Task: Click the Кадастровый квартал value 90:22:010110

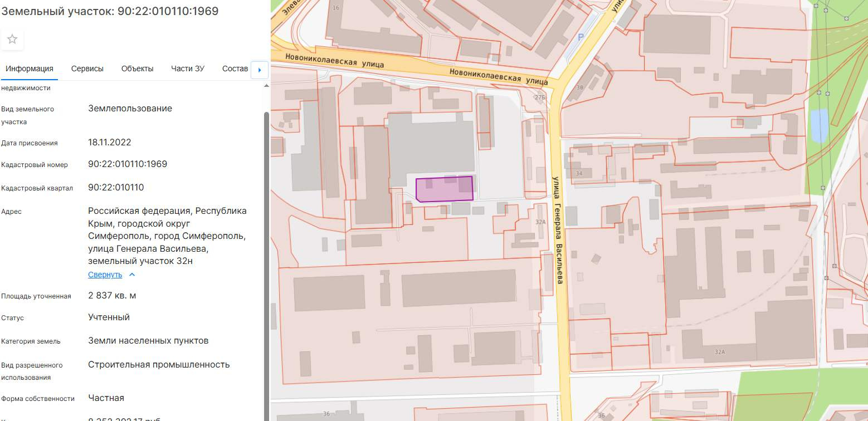Action: (116, 187)
